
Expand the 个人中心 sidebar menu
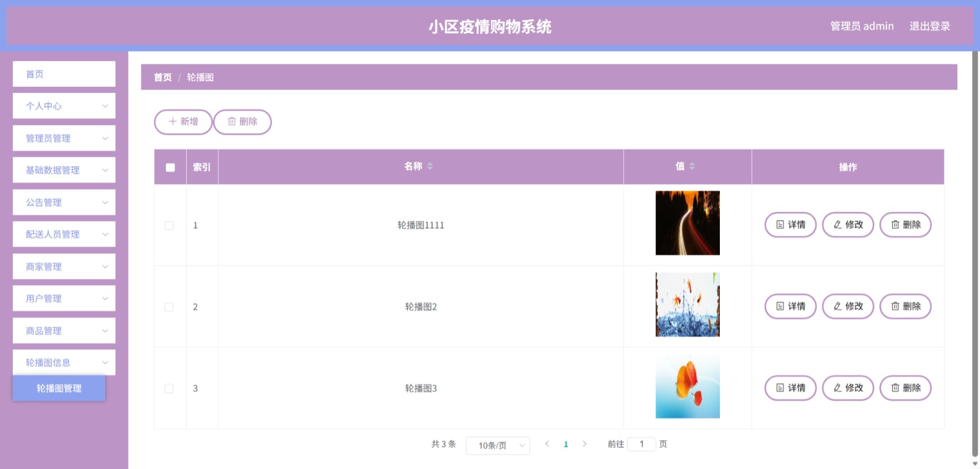[x=64, y=106]
